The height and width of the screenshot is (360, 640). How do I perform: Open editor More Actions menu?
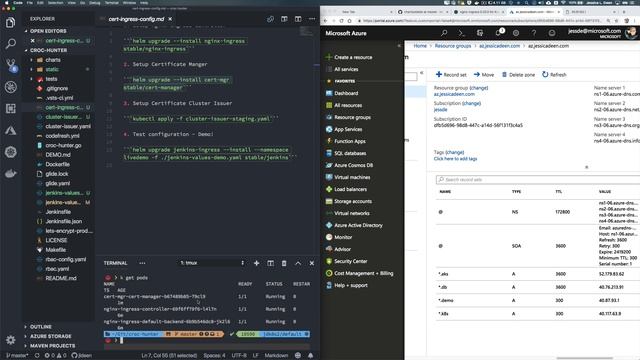312,19
